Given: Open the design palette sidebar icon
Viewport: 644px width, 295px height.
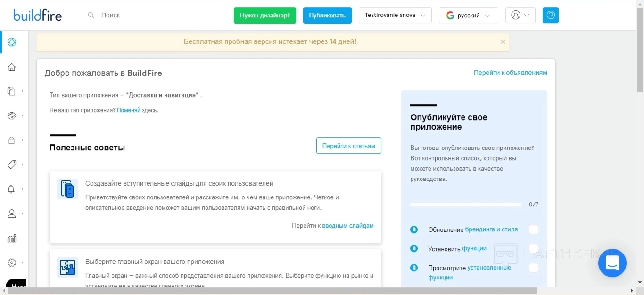Looking at the screenshot, I should [x=12, y=115].
